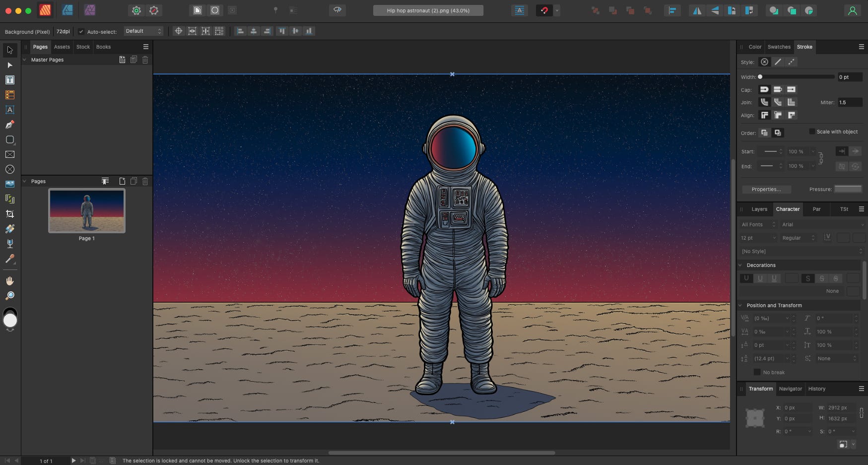This screenshot has height=465, width=868.
Task: Open the Navigator panel tab
Action: [790, 389]
